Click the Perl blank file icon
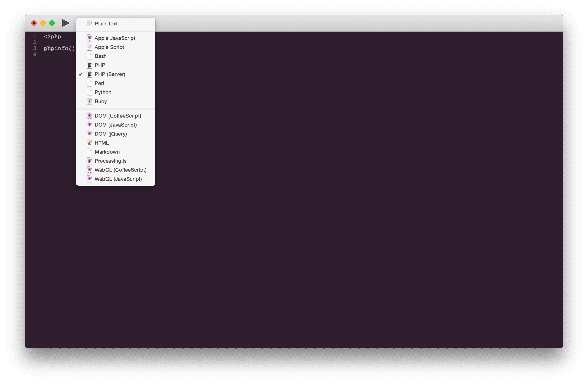The height and width of the screenshot is (384, 588). [89, 83]
